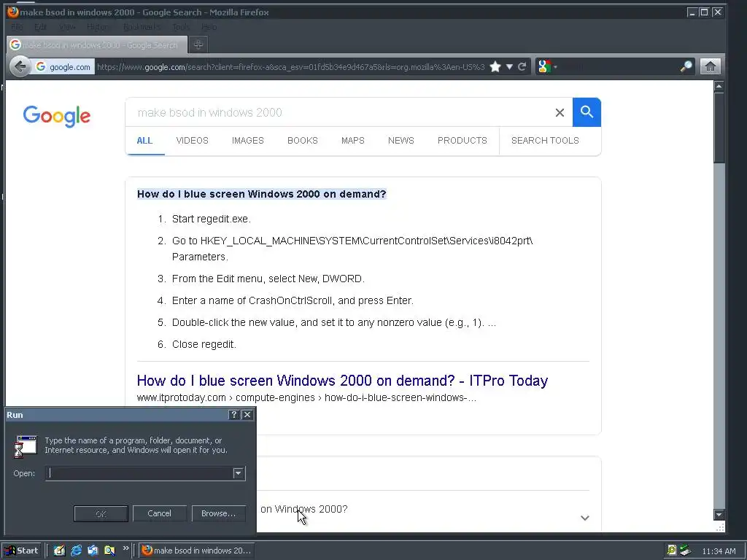
Task: Click the taskbar clock showing 11:34 AM
Action: [x=719, y=551]
